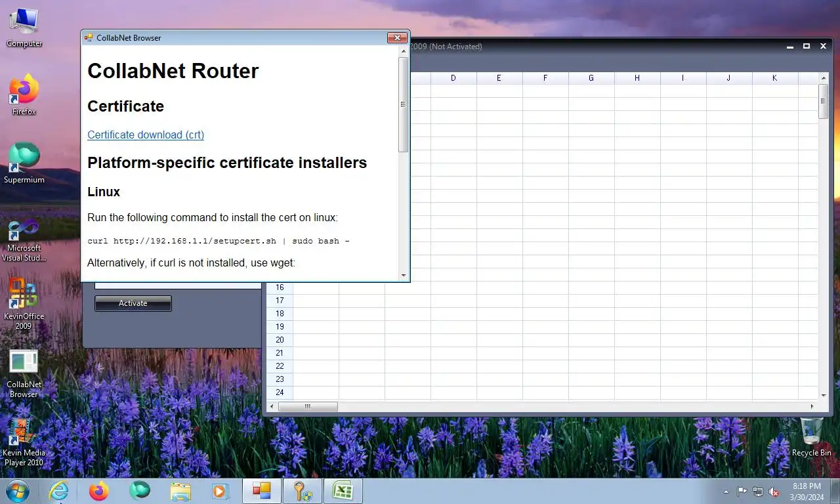Open the media player taskbar icon
This screenshot has height=504, width=840.
220,491
